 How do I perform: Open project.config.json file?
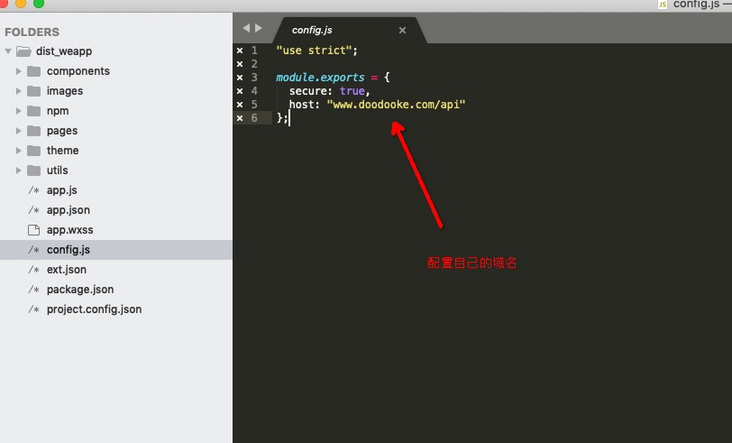tap(94, 309)
